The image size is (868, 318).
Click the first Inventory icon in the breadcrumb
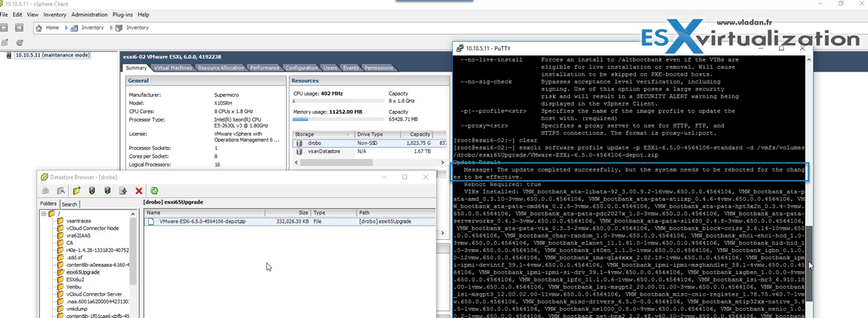pyautogui.click(x=74, y=28)
